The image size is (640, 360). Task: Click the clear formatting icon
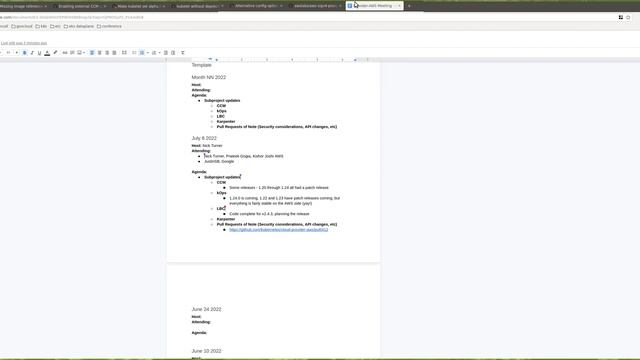tap(183, 53)
